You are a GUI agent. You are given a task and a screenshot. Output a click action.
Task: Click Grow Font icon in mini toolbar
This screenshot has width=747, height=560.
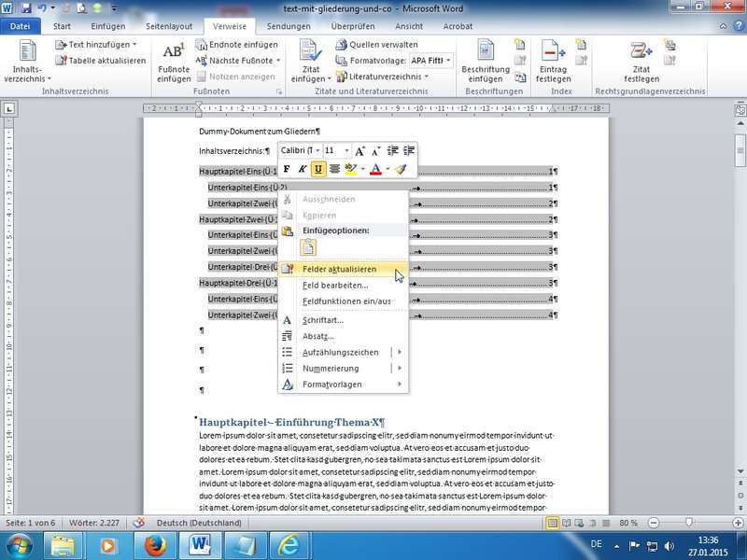pos(361,150)
